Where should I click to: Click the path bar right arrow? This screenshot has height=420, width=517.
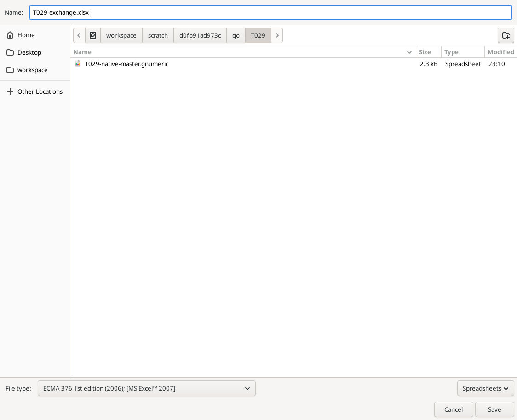pyautogui.click(x=277, y=35)
